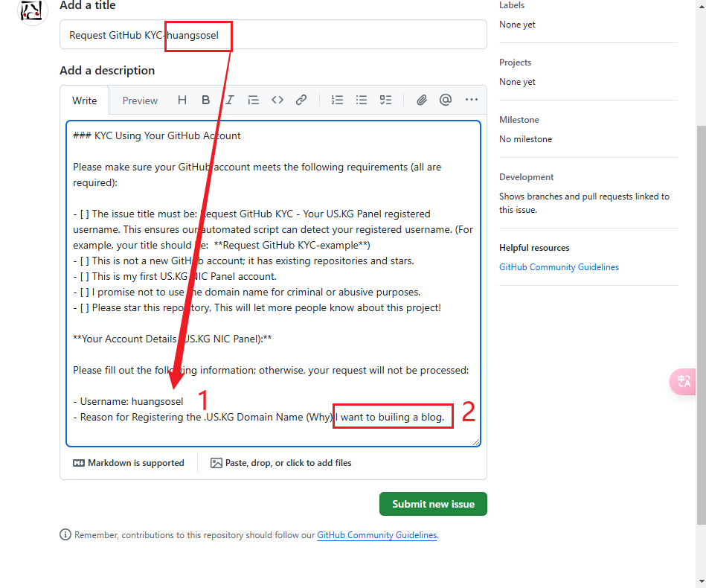Insert an unordered bullet list
The width and height of the screenshot is (706, 588).
click(362, 100)
